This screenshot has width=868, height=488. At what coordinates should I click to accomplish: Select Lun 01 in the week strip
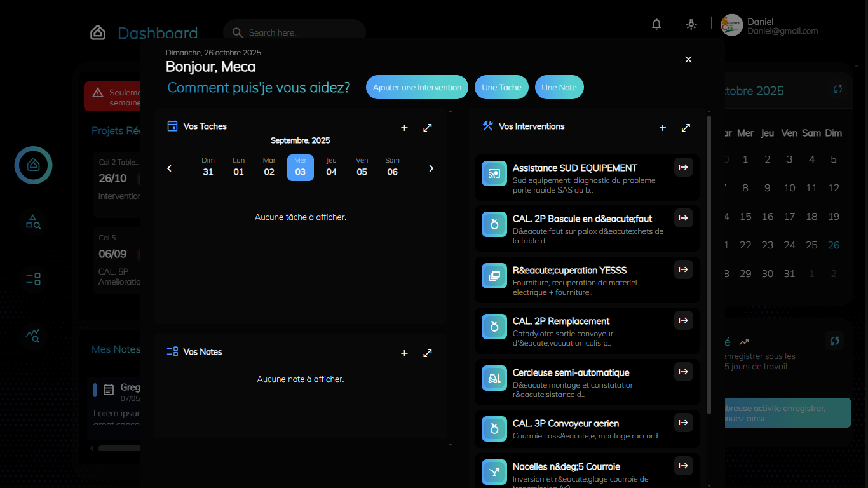(238, 167)
